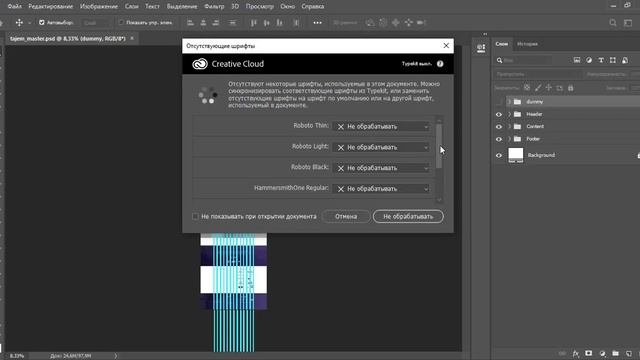Click the Не обрабатывать button
This screenshot has height=360, width=640.
[x=408, y=216]
